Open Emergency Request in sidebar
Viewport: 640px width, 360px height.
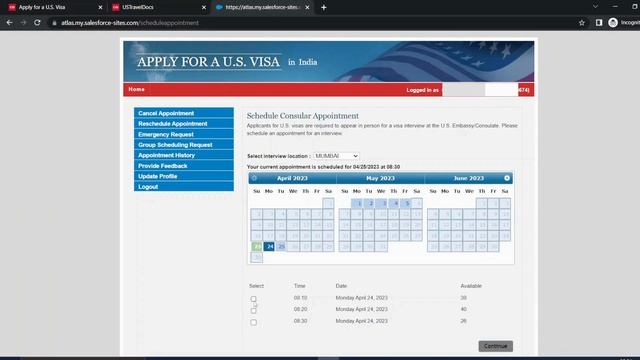(184, 134)
